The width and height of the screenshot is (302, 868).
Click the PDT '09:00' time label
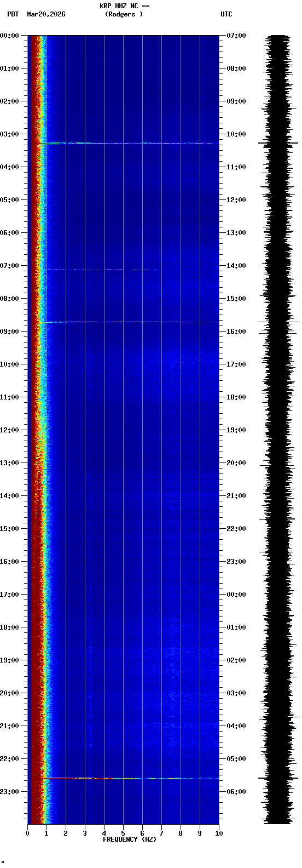tap(9, 332)
